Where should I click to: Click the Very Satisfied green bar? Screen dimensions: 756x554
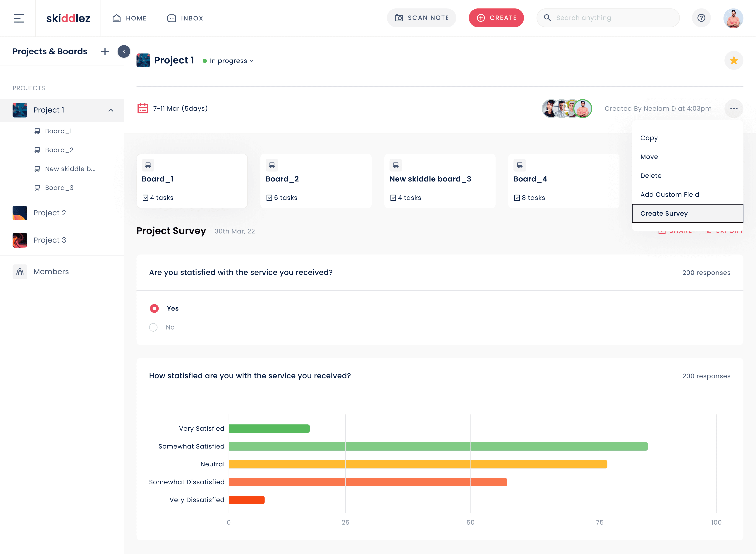(x=269, y=429)
